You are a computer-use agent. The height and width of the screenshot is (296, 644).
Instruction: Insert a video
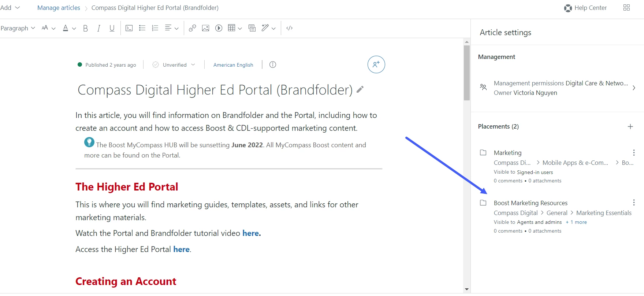point(219,28)
